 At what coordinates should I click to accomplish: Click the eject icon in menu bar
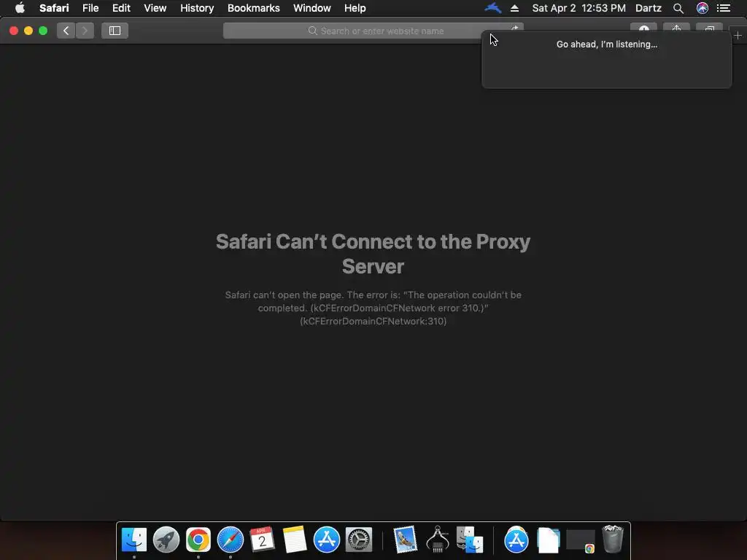click(x=514, y=8)
